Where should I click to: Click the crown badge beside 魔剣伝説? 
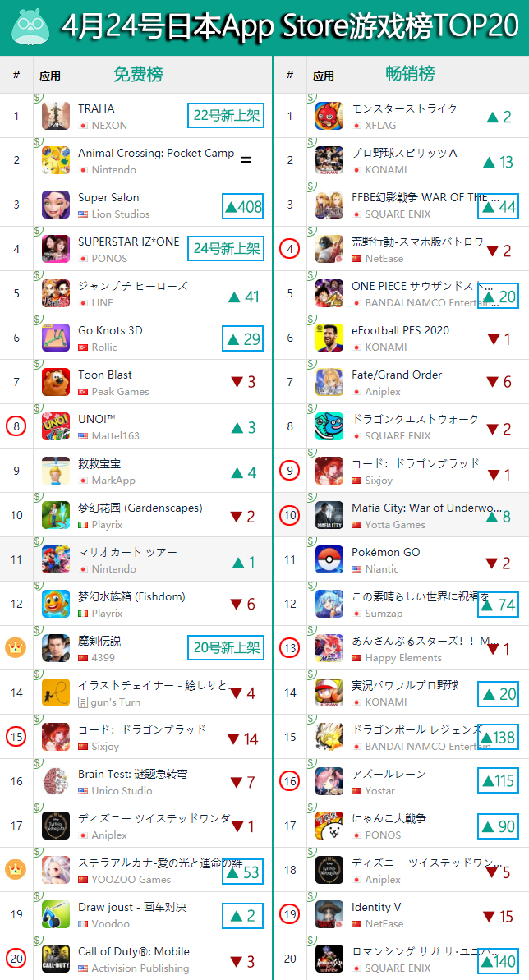point(16,647)
